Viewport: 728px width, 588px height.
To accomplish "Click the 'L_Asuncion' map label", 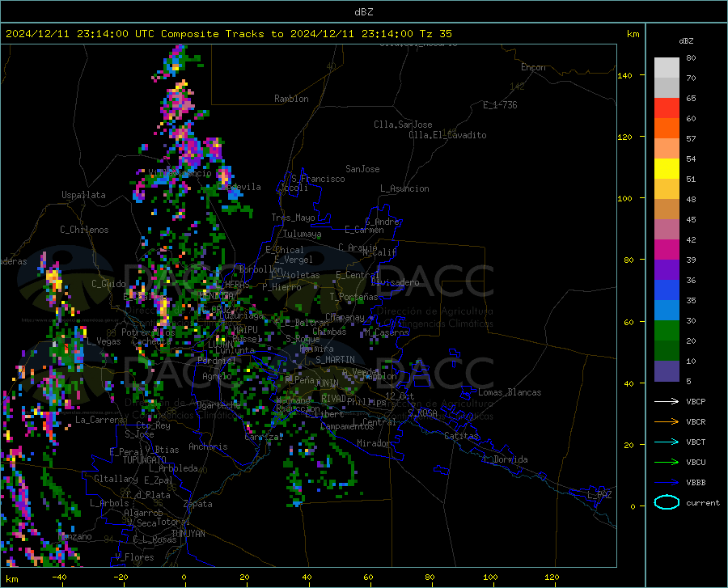I will pos(404,188).
